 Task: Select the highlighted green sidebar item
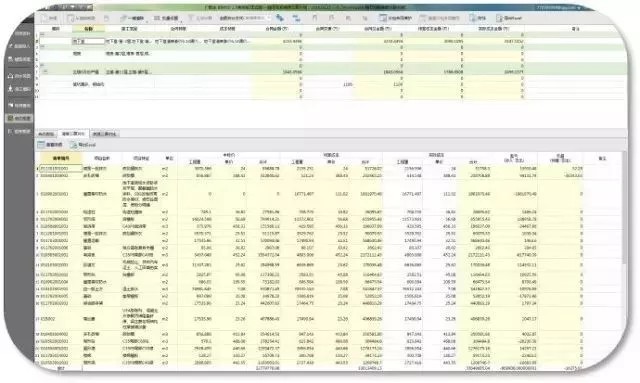click(20, 118)
